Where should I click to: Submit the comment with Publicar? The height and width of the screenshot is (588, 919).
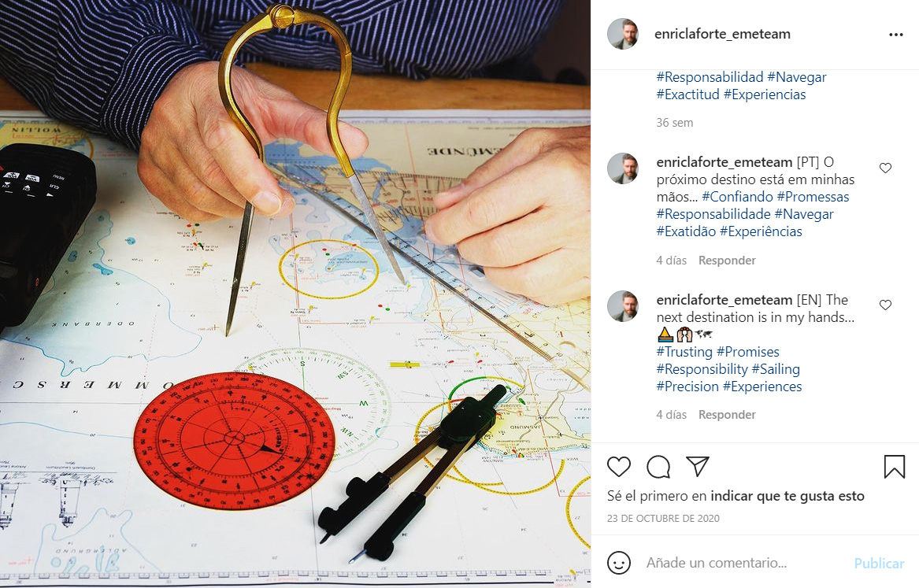(x=879, y=564)
